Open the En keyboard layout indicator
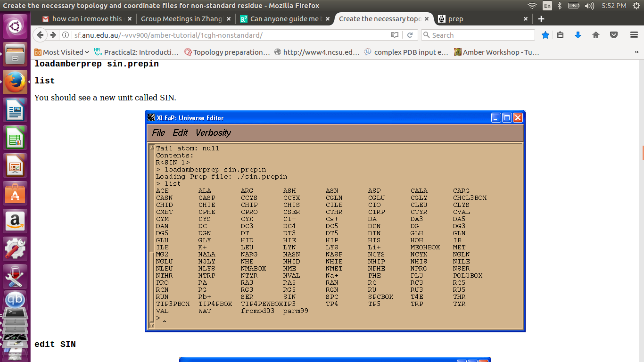The width and height of the screenshot is (644, 362). click(547, 6)
